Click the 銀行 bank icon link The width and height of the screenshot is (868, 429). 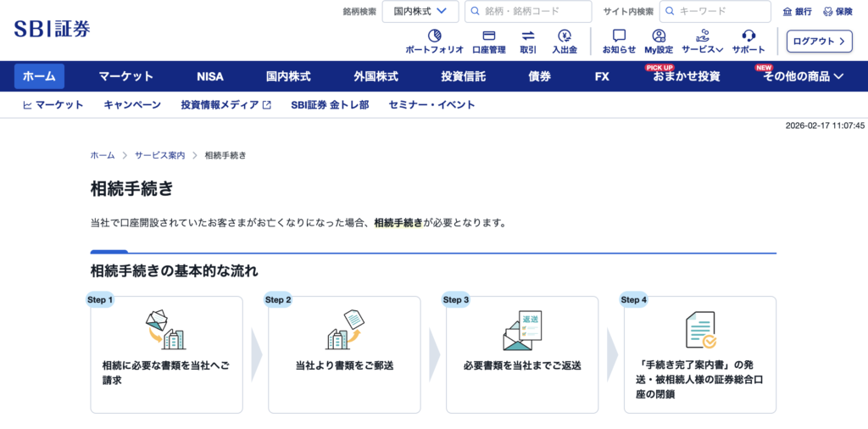[x=797, y=12]
